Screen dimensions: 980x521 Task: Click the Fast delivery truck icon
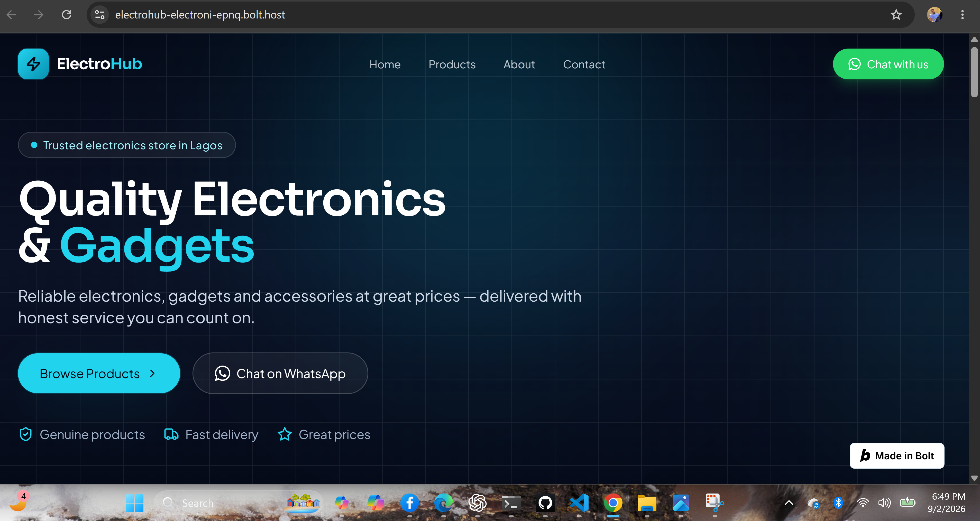coord(171,434)
